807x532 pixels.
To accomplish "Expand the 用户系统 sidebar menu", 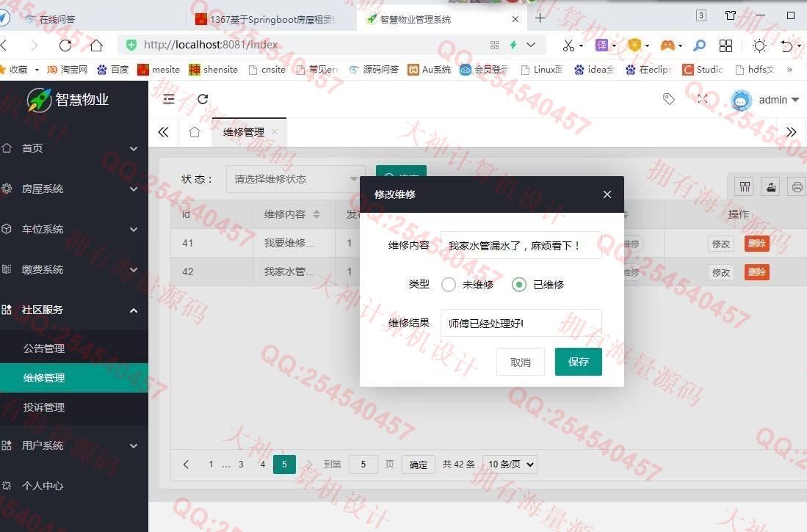I will point(74,445).
